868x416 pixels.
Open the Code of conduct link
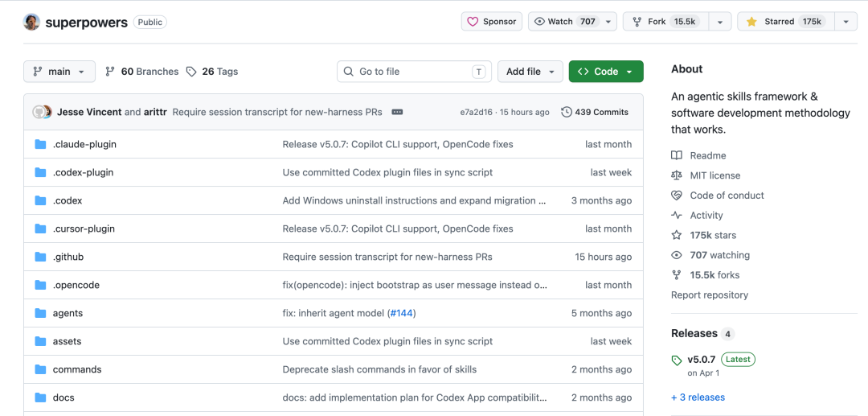point(727,196)
